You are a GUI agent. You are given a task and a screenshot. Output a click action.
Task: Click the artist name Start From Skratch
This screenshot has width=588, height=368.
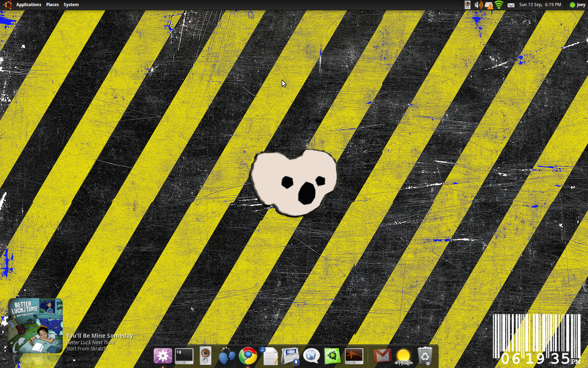coord(87,349)
